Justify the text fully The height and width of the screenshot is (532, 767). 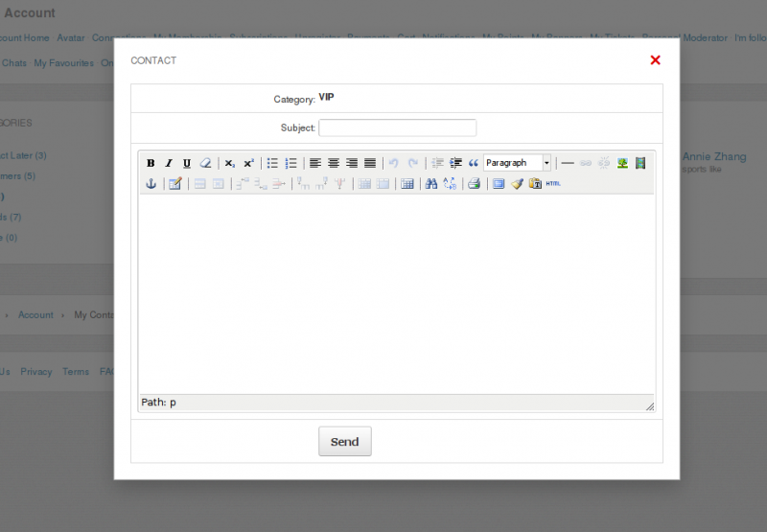coord(370,163)
